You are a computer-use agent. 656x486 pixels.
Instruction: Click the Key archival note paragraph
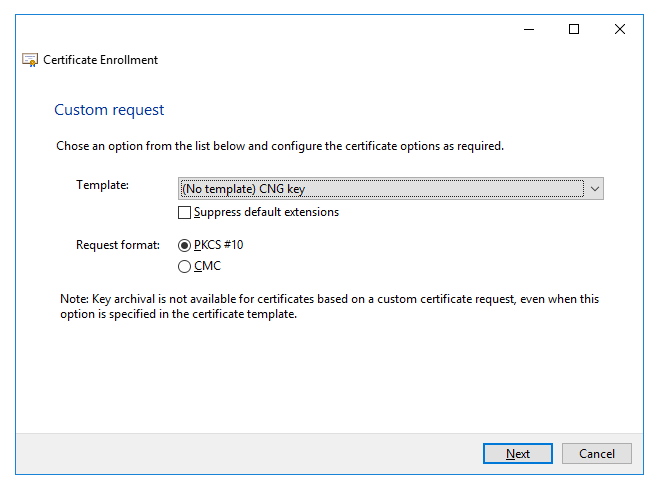coord(330,306)
